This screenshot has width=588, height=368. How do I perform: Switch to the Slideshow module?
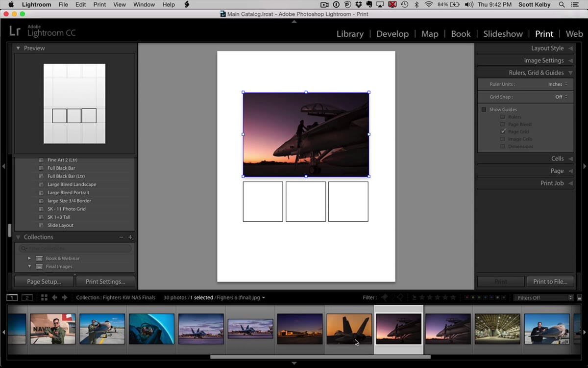coord(503,34)
